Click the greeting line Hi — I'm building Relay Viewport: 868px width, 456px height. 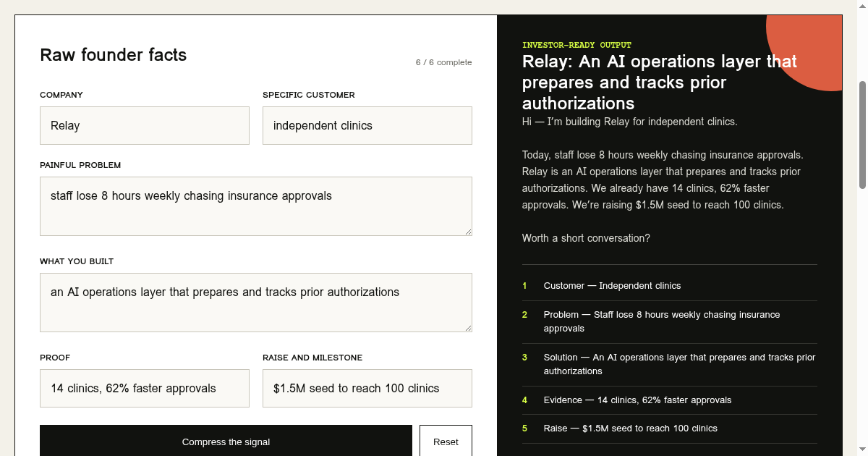coord(630,122)
